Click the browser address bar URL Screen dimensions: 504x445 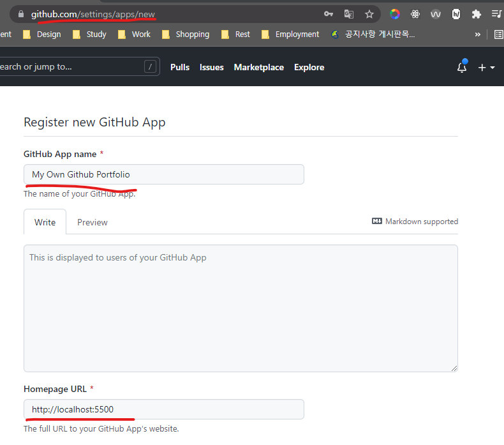(93, 14)
